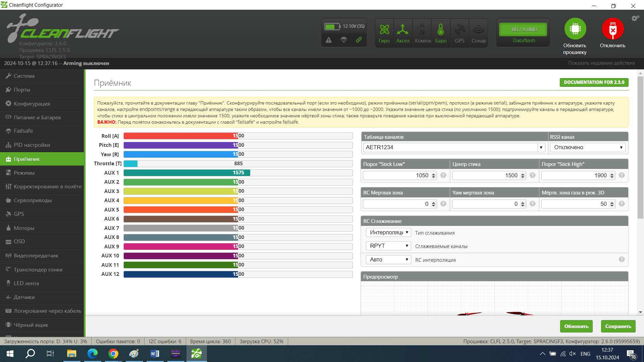Increase the Stick High threshold stepper

point(612,174)
